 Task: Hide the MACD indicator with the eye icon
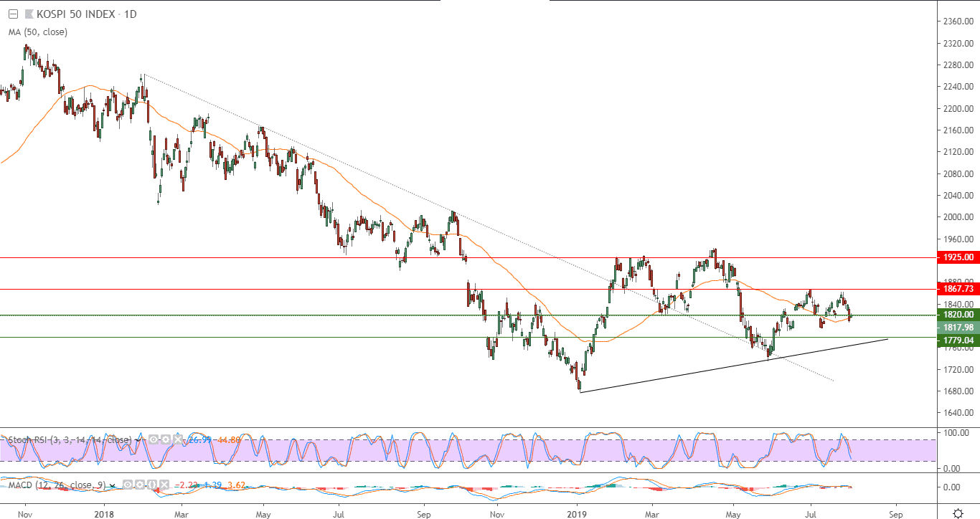128,485
